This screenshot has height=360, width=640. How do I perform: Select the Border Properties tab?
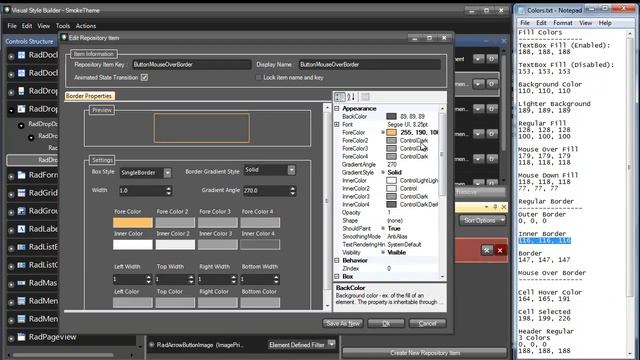[89, 96]
